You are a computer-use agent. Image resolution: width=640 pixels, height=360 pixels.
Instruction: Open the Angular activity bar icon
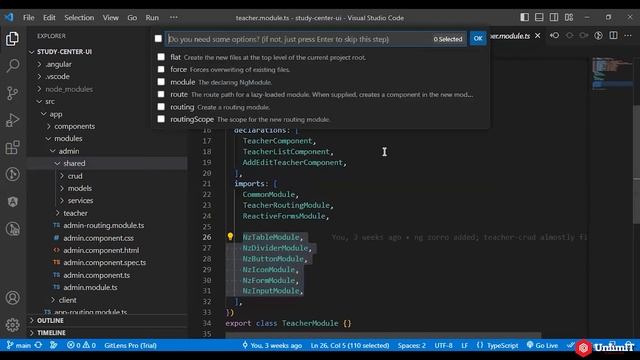pos(12,202)
